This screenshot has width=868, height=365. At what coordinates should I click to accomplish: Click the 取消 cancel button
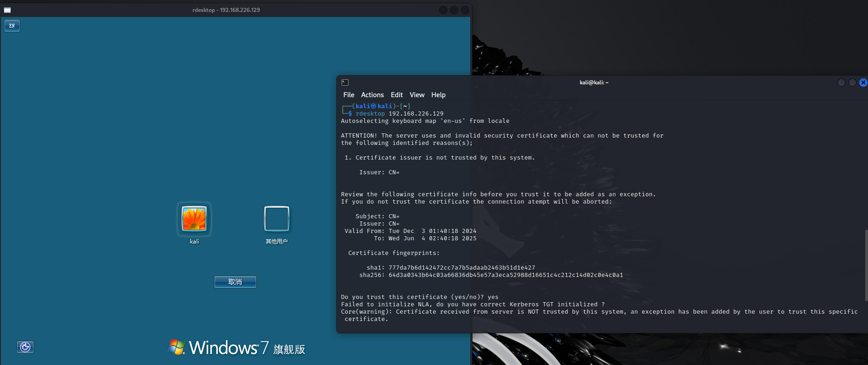click(235, 282)
